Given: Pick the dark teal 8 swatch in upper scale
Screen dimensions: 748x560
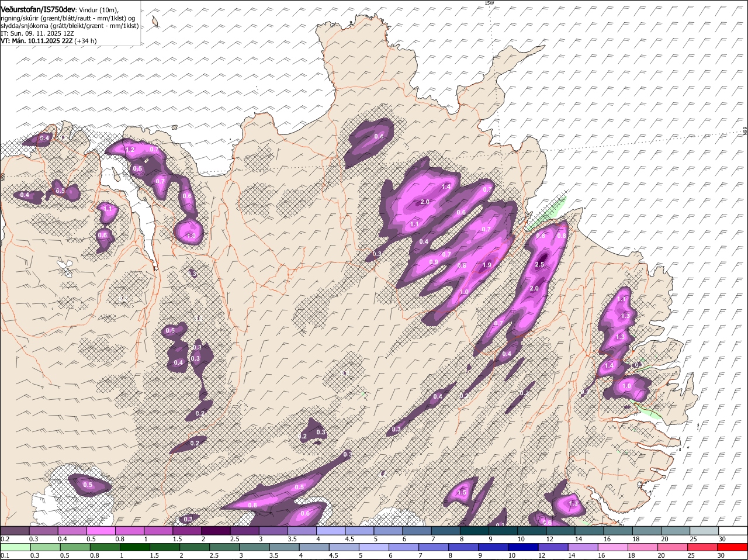Looking at the screenshot, I should (475, 530).
